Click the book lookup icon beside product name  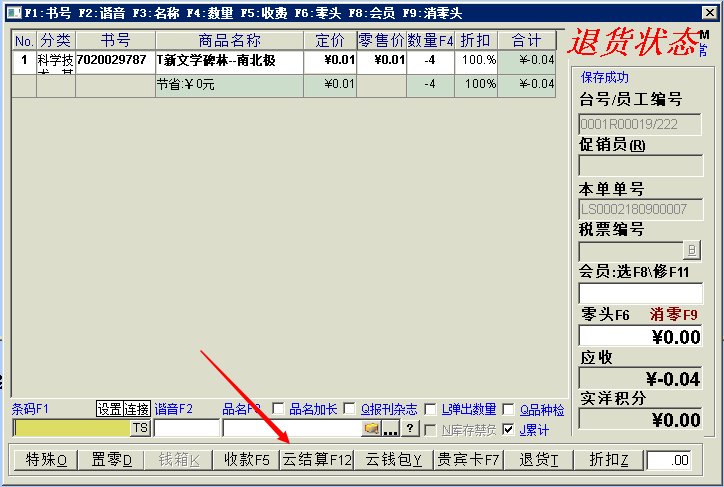[370, 428]
